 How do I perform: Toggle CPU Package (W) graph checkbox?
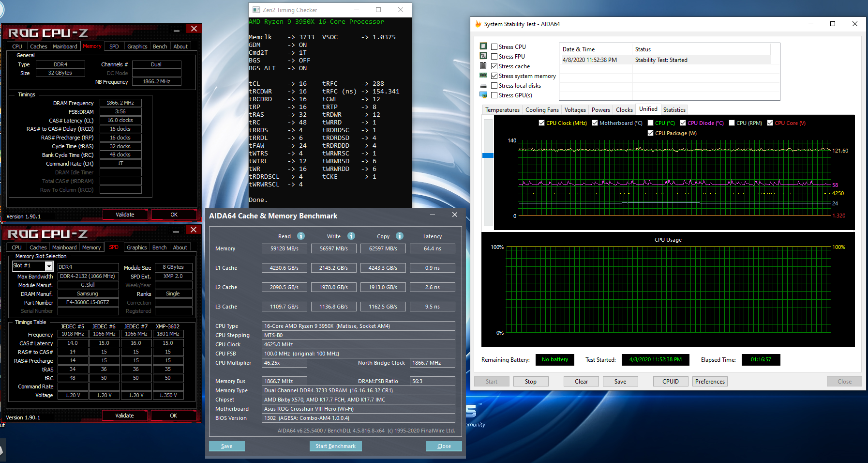tap(650, 133)
